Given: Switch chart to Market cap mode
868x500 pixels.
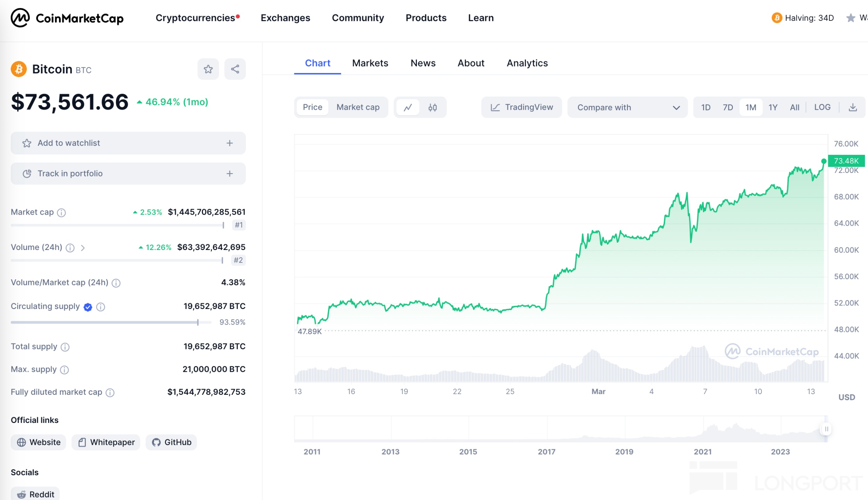Looking at the screenshot, I should pos(358,107).
